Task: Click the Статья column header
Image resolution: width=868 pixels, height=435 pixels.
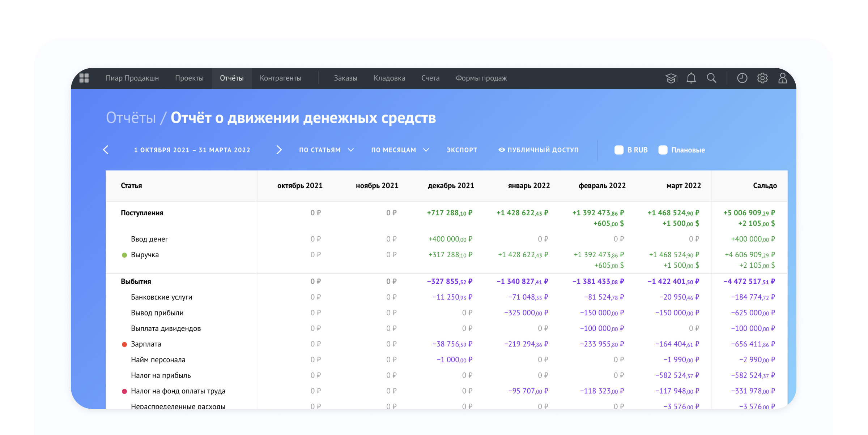Action: 131,186
